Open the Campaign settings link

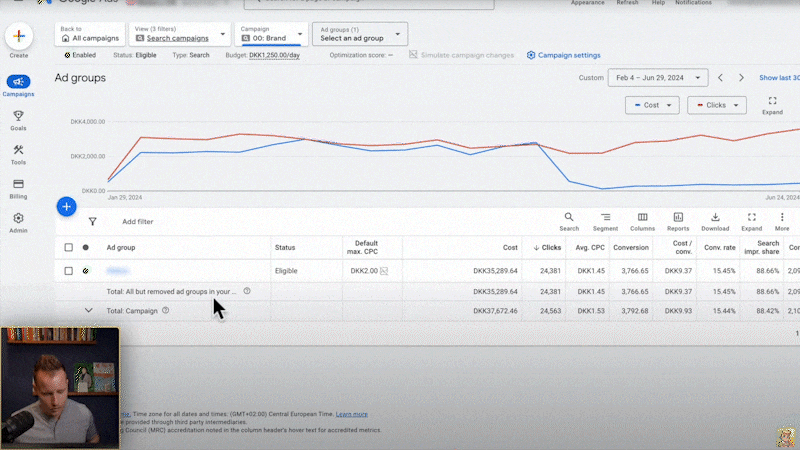[564, 55]
